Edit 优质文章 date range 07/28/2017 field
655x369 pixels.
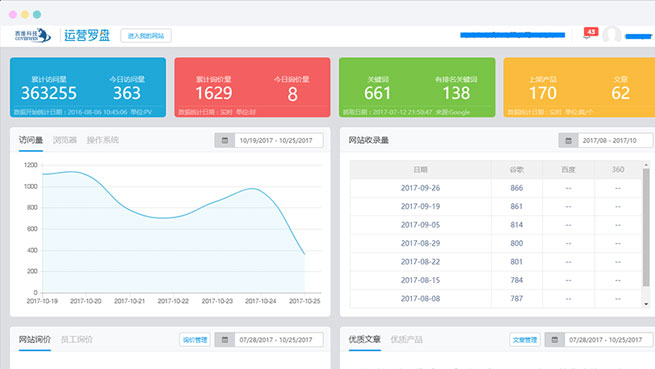[609, 340]
